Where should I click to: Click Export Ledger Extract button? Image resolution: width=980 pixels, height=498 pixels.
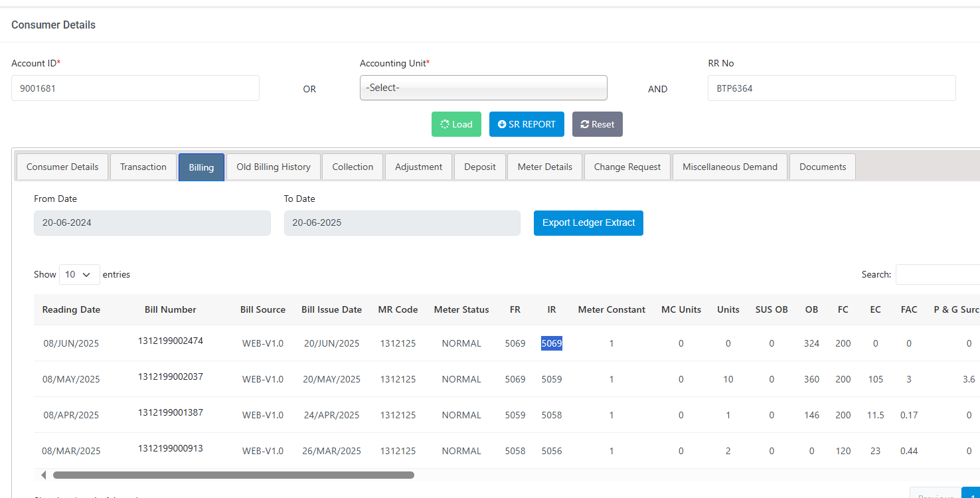(x=588, y=223)
